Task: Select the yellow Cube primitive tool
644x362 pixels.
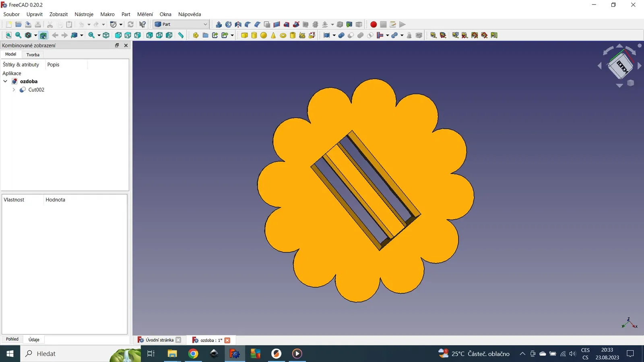Action: coord(244,35)
